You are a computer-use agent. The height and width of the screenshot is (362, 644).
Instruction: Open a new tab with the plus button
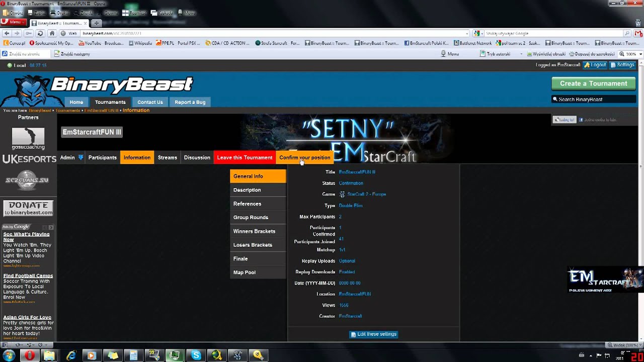pyautogui.click(x=96, y=23)
